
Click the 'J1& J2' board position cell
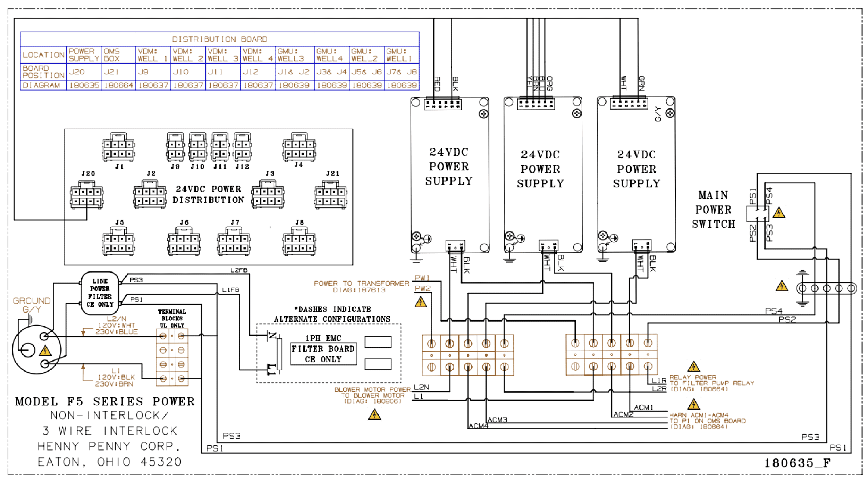295,72
